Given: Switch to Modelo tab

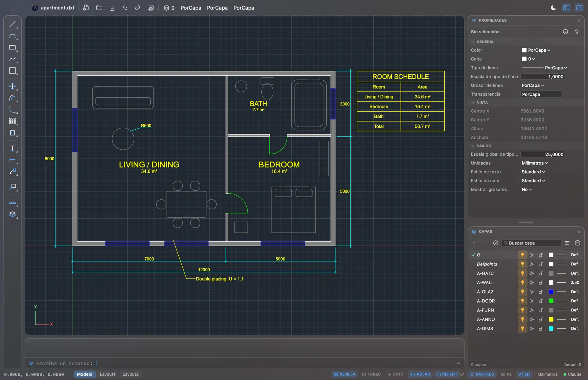Looking at the screenshot, I should [85, 374].
